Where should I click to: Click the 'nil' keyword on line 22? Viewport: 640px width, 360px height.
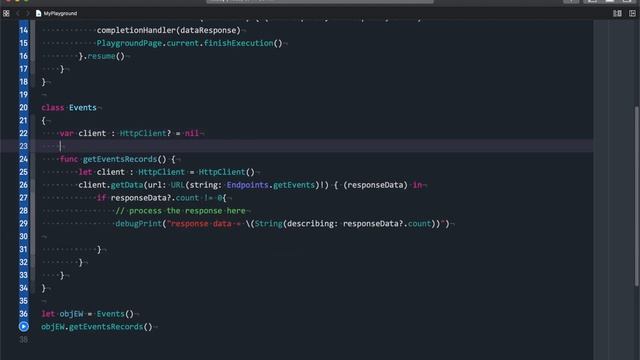[191, 133]
